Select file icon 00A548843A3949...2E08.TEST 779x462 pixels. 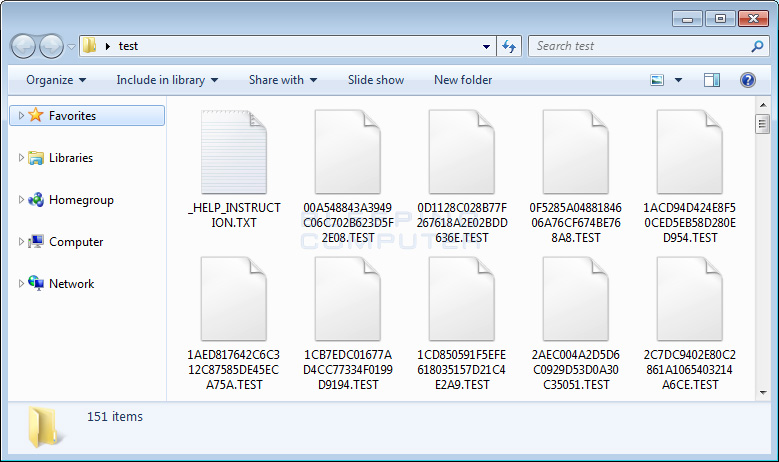point(348,152)
